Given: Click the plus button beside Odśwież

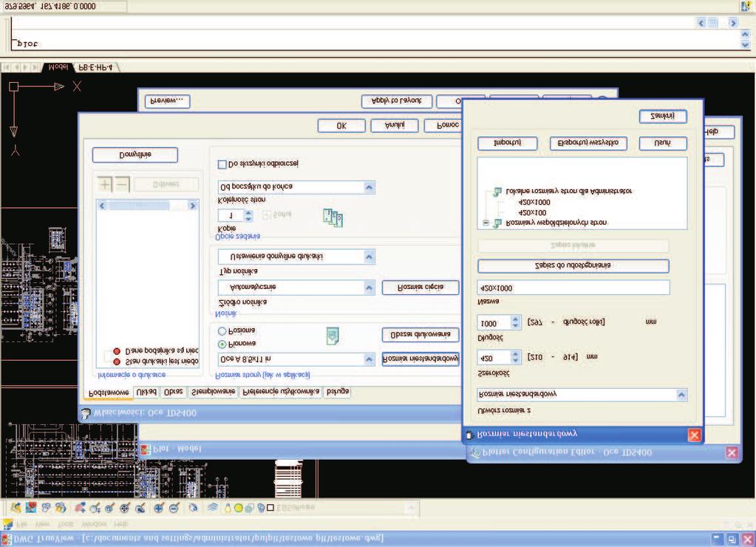Looking at the screenshot, I should click(x=105, y=184).
